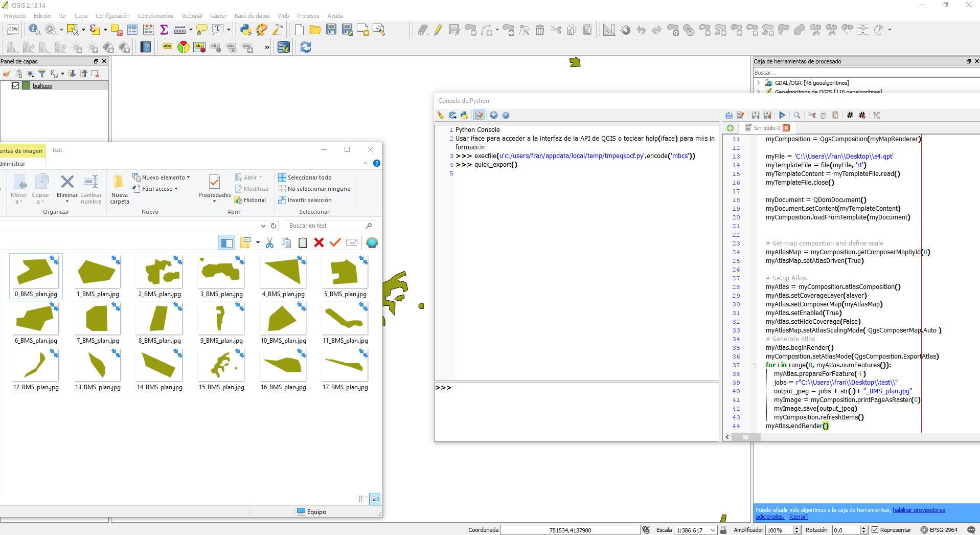Image resolution: width=980 pixels, height=535 pixels.
Task: Open the Ráster menu
Action: click(x=218, y=16)
